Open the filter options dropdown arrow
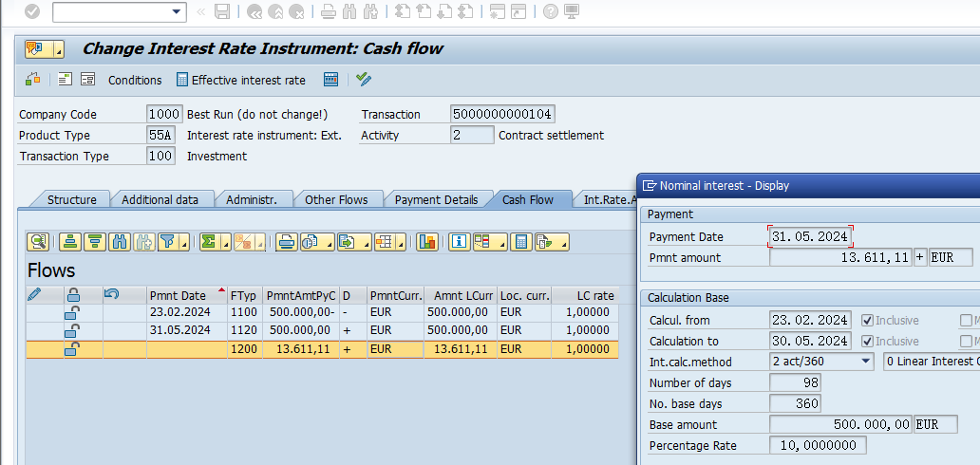980x465 pixels. tap(183, 243)
